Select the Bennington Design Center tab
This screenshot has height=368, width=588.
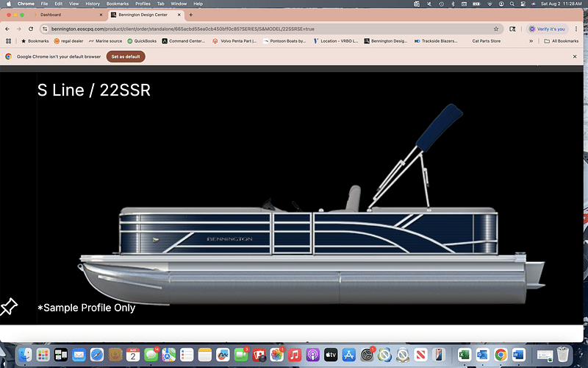pos(143,15)
